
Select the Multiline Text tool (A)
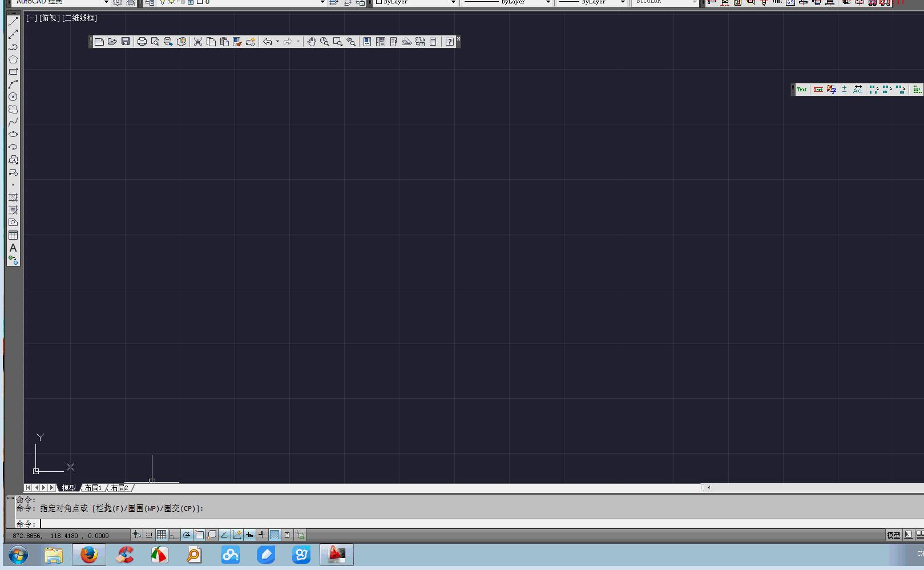13,248
